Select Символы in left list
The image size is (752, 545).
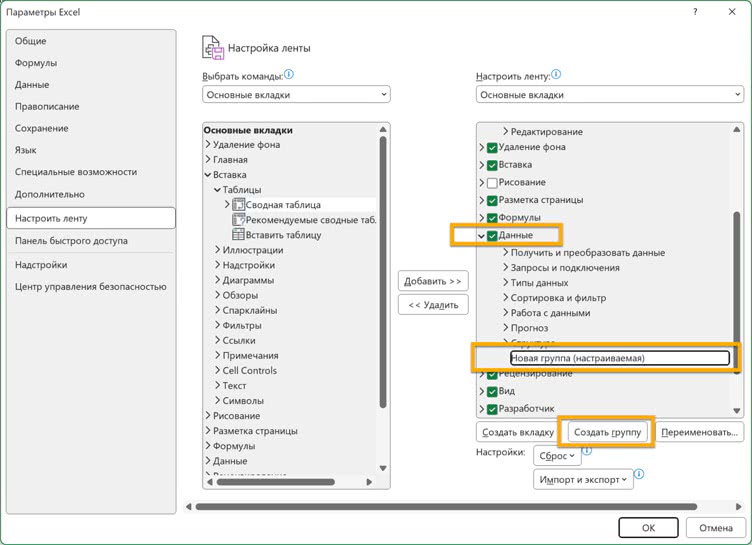[243, 401]
